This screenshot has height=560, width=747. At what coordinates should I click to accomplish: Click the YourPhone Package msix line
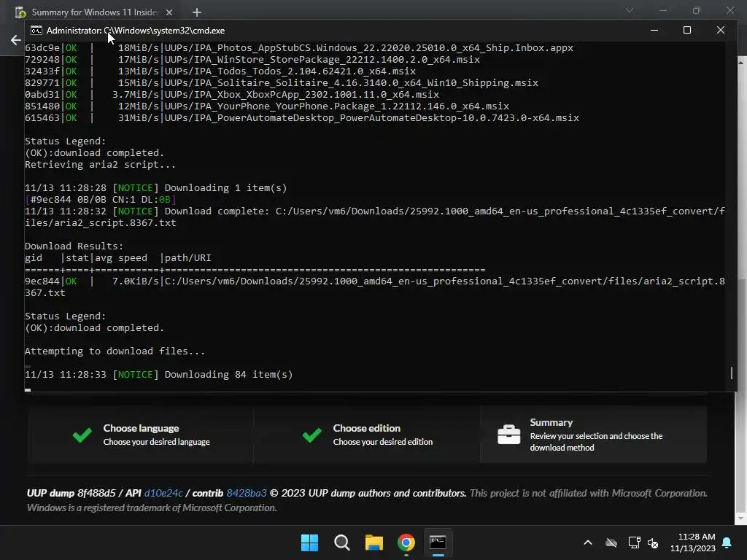pos(267,106)
